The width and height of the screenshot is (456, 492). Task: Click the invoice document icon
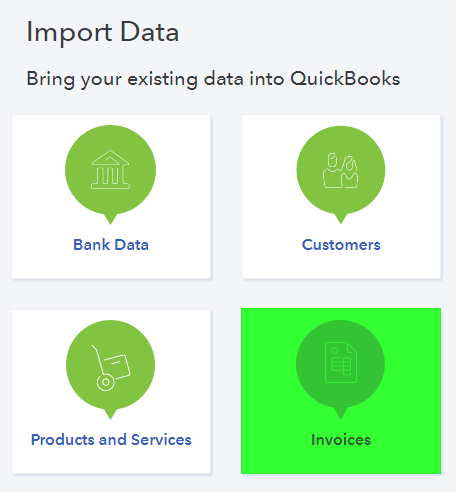coord(341,363)
